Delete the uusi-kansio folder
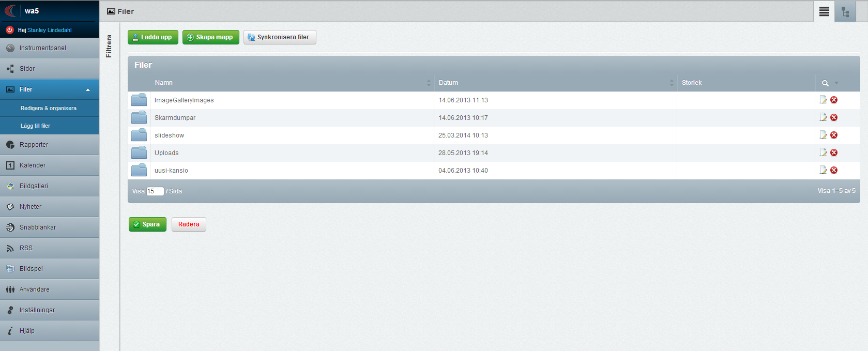The width and height of the screenshot is (868, 351). (x=834, y=170)
